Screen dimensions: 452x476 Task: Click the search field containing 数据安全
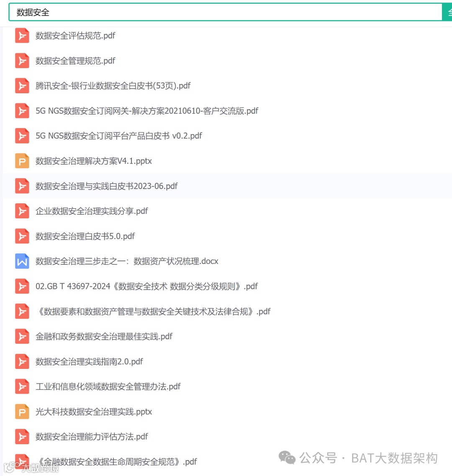click(226, 12)
